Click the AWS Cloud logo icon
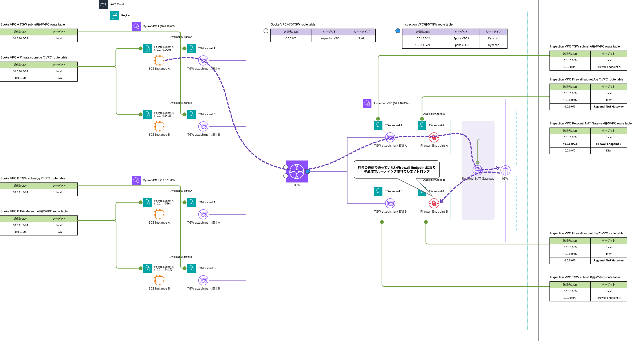644x341 pixels. click(103, 4)
